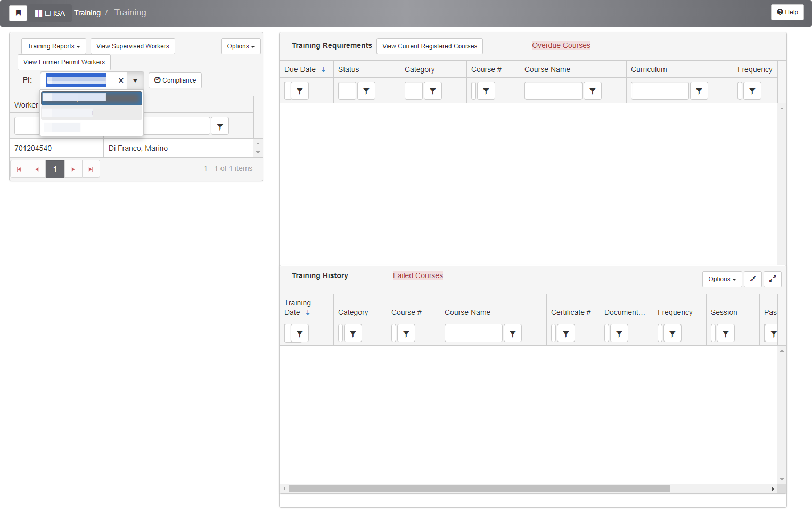Click the Compliance button
This screenshot has height=512, width=812.
click(175, 80)
